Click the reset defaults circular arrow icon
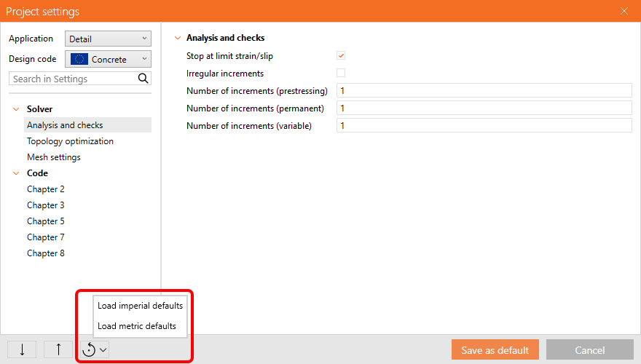Image resolution: width=641 pixels, height=364 pixels. tap(90, 349)
